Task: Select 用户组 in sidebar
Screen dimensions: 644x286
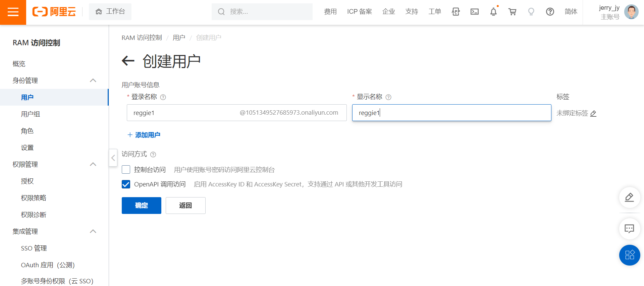Action: click(31, 114)
